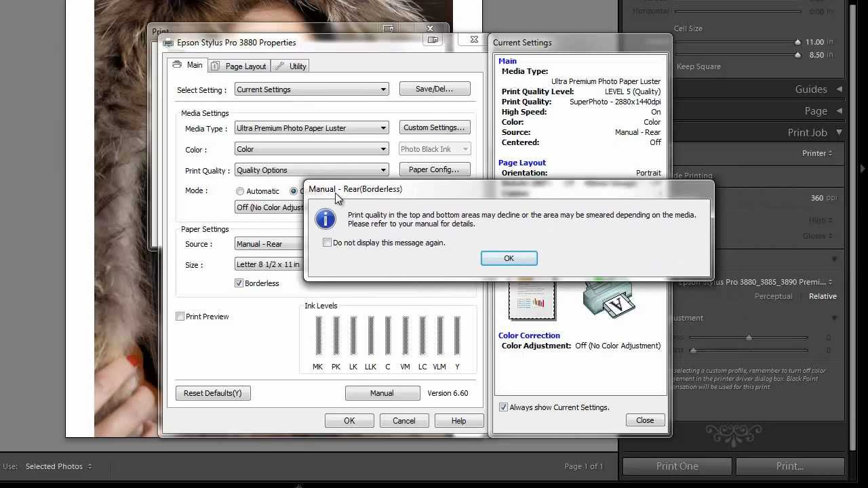
Task: Open the Utility tab
Action: click(292, 66)
